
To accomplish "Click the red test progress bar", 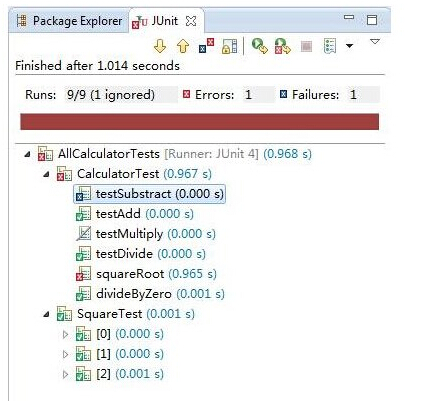I will click(200, 121).
